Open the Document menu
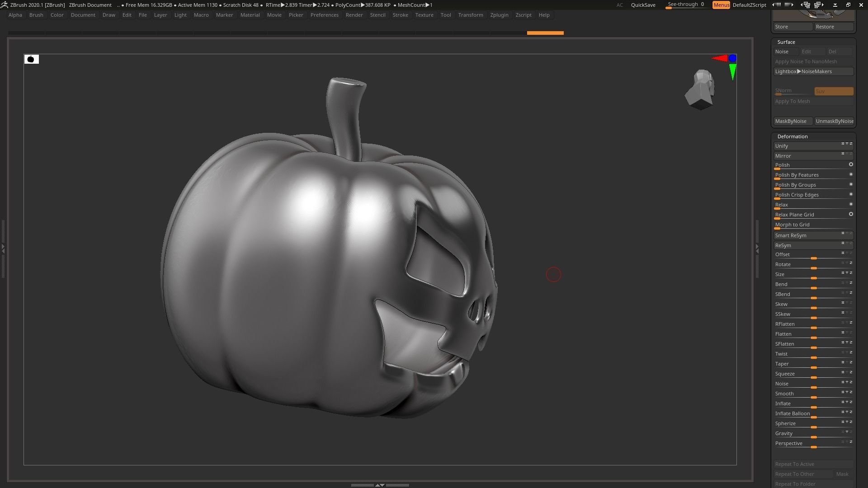The height and width of the screenshot is (488, 868). [x=83, y=15]
